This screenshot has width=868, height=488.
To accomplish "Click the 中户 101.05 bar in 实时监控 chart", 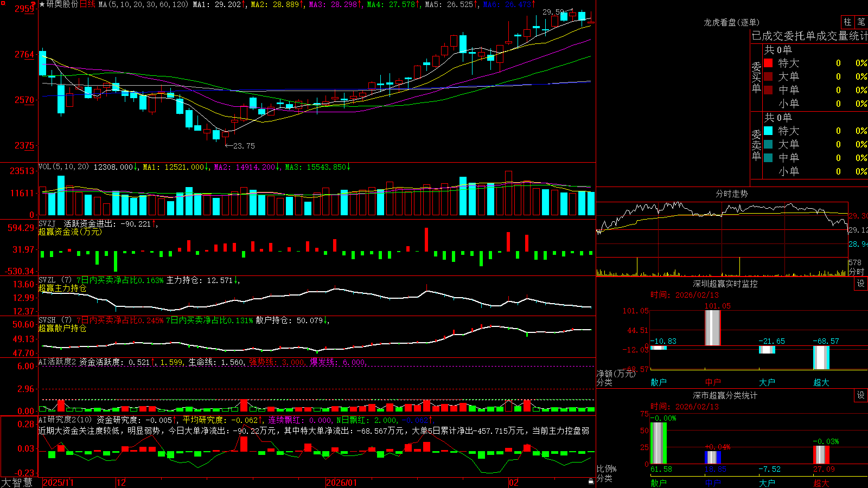I will click(713, 328).
